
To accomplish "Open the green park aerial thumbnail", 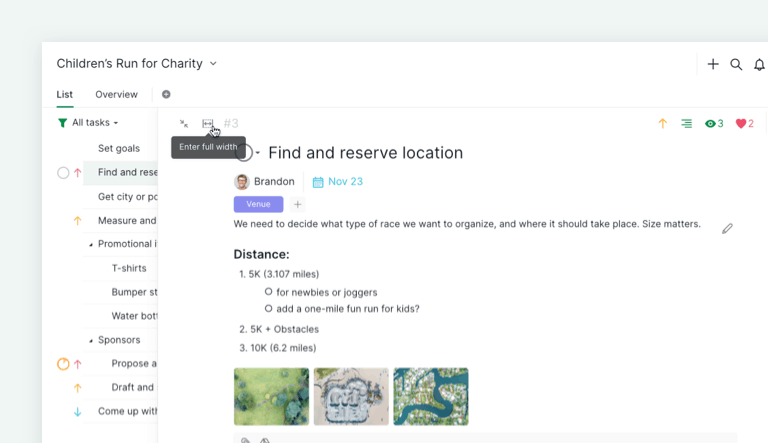I will [x=271, y=396].
